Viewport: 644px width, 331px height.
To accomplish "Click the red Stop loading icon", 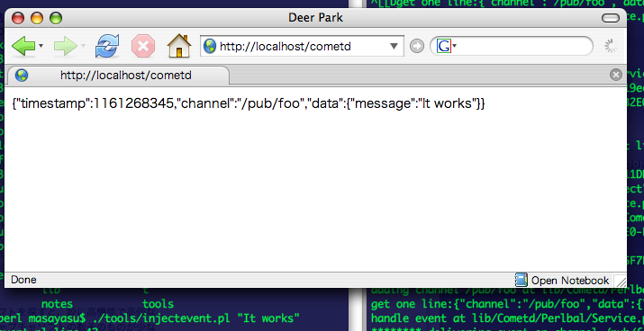I will tap(143, 46).
